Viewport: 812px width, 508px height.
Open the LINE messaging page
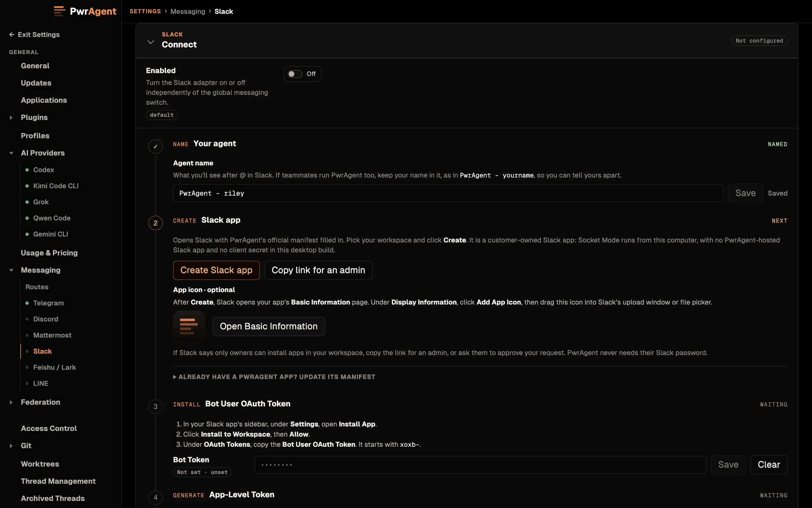pos(41,383)
